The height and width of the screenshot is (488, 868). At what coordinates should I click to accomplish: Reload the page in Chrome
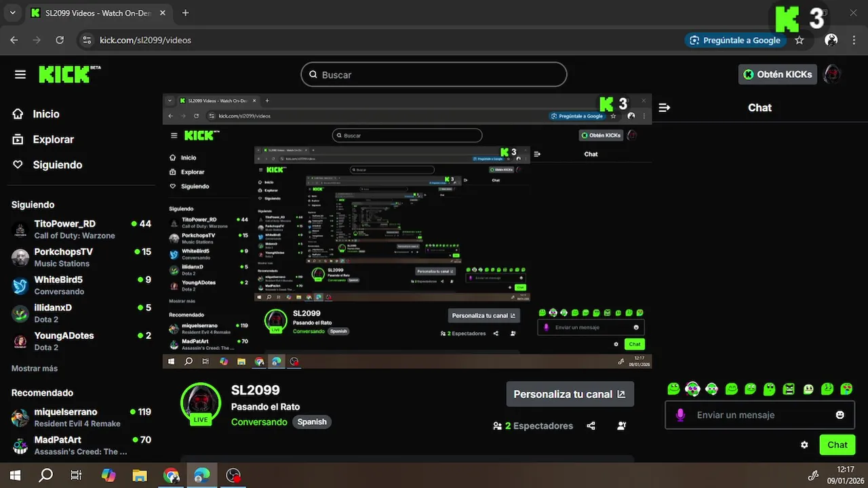click(60, 40)
